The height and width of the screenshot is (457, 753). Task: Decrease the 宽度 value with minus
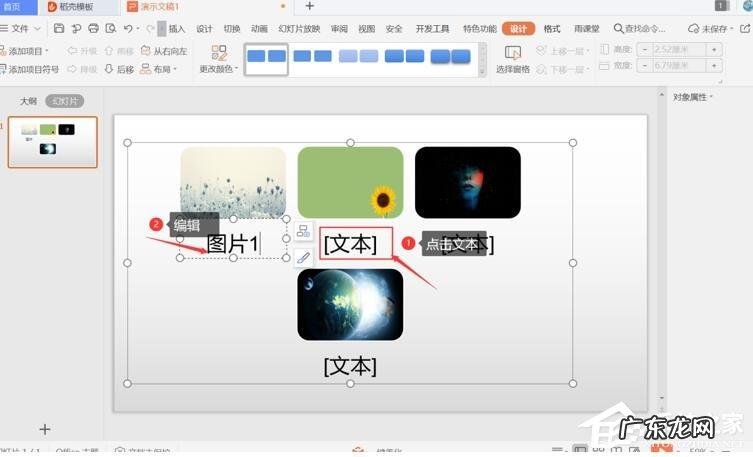click(x=644, y=65)
